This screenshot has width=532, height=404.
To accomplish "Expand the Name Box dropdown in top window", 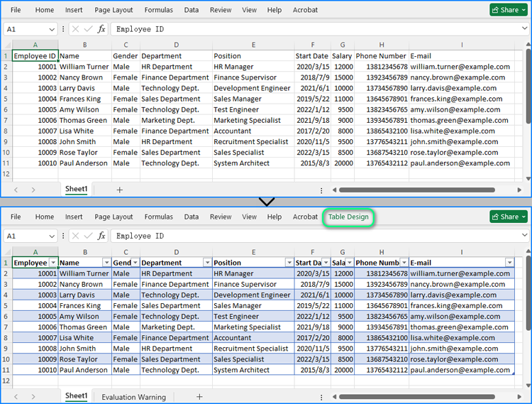I will pyautogui.click(x=52, y=29).
